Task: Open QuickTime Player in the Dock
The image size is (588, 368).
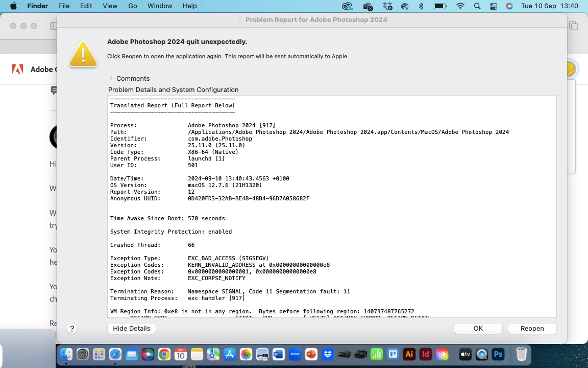Action: (481, 354)
